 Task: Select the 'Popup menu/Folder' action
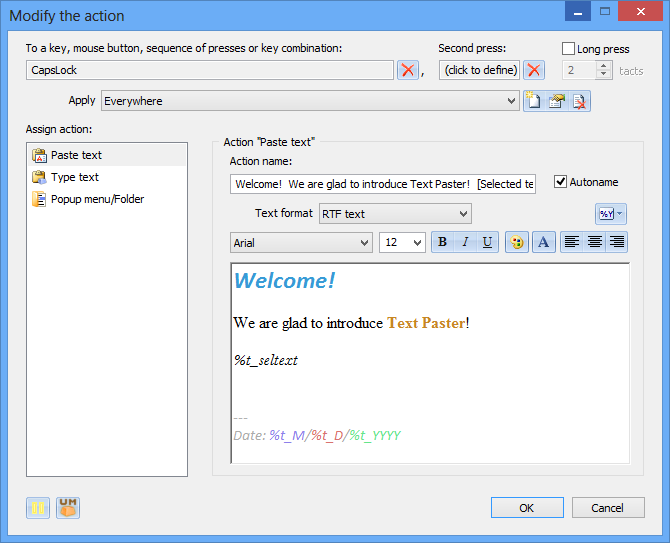[97, 199]
